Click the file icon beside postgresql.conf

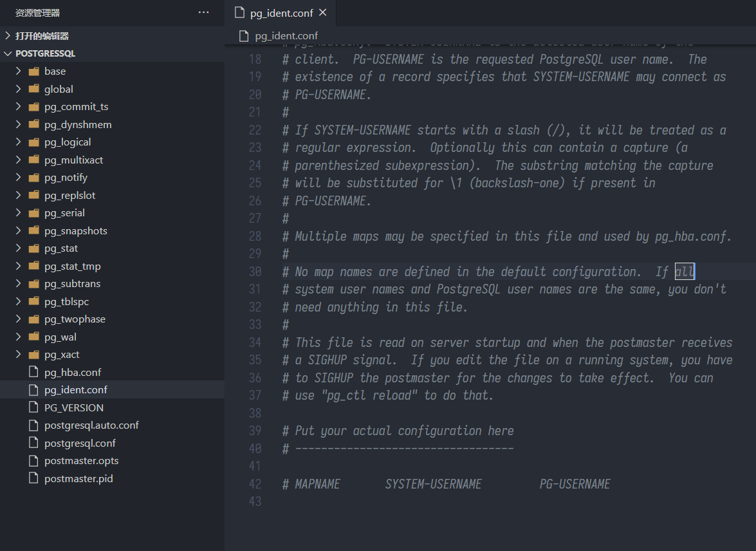34,443
